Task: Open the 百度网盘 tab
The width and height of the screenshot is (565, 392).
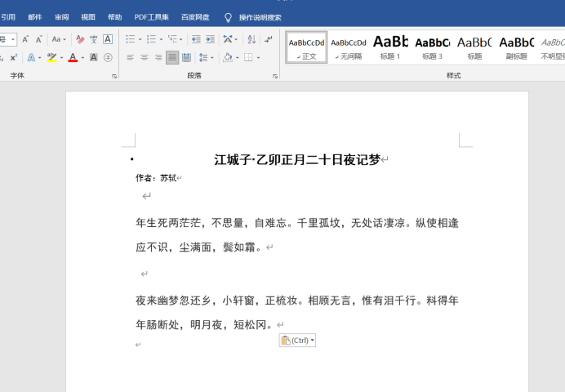Action: [x=195, y=17]
